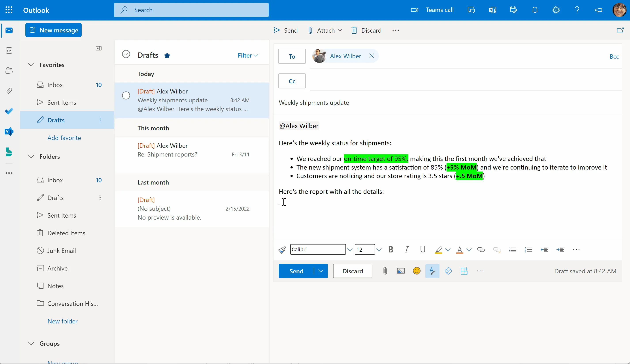Screen dimensions: 630x364
Task: Apply bullet list formatting
Action: pos(513,250)
